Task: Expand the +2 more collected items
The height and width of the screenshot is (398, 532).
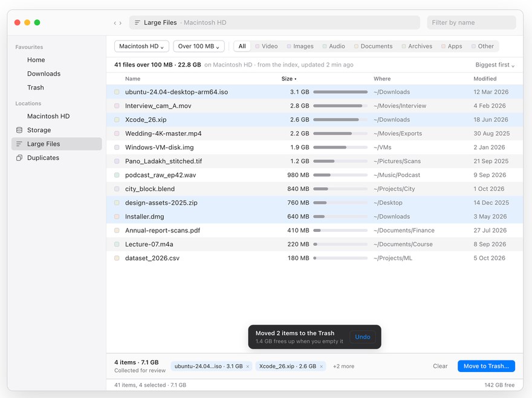Action: 343,367
